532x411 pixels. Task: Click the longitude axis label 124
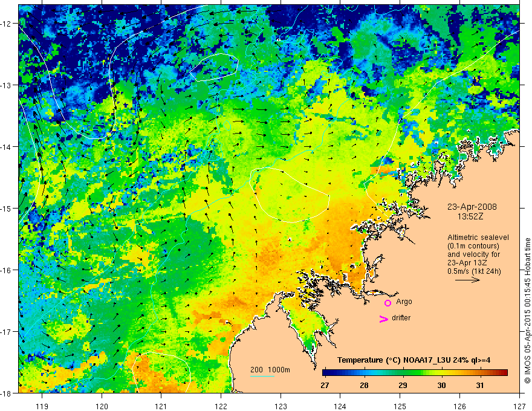point(340,406)
